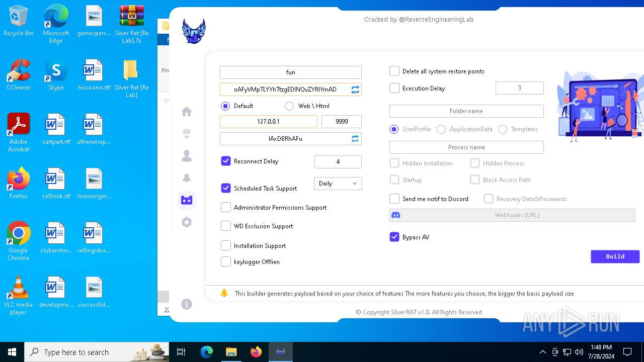Regenerate the oAFyVMpTLYYh key with refresh icon
Viewport: 644px width, 362px height.
pos(355,89)
